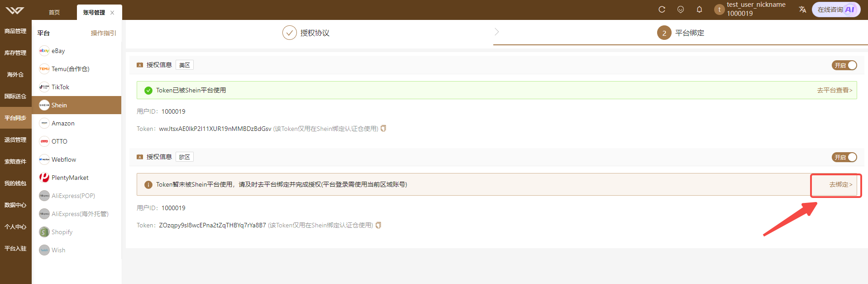
Task: Open 数据中心 in left sidebar
Action: click(x=15, y=205)
